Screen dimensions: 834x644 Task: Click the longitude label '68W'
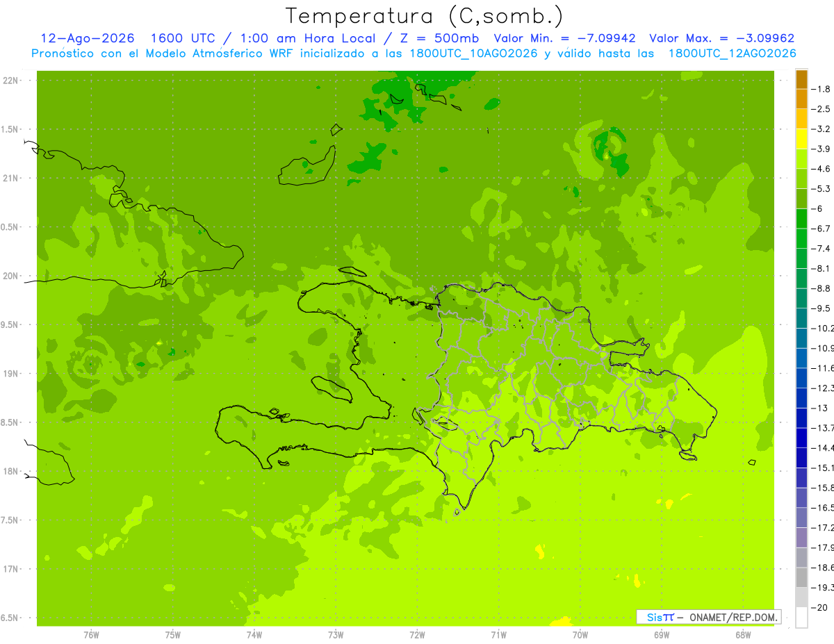[743, 634]
